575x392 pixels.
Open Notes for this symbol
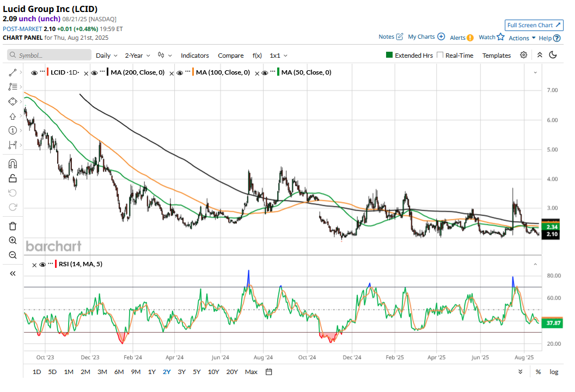391,36
